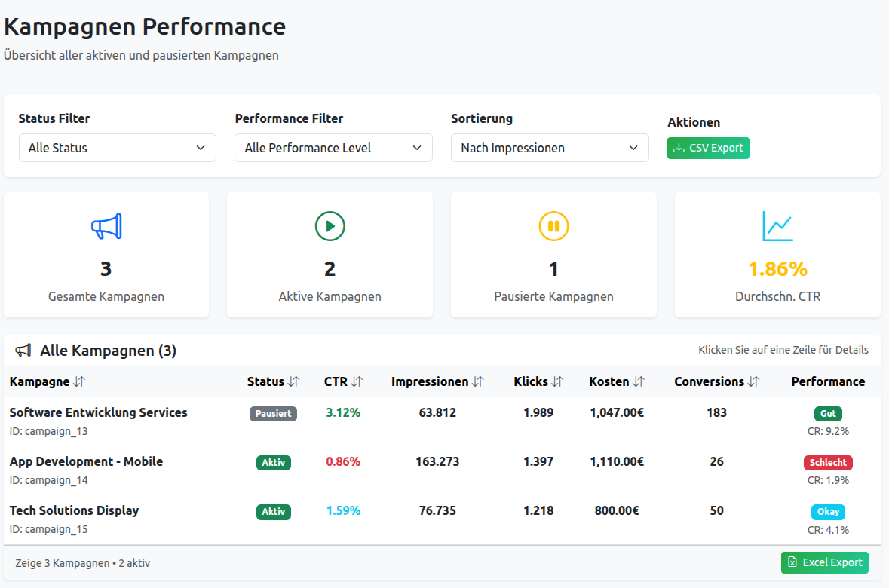889x588 pixels.
Task: Open the Sortierung dropdown
Action: click(550, 148)
